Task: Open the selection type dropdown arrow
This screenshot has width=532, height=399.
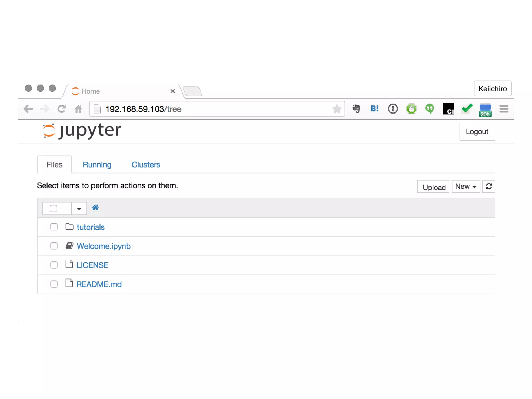Action: tap(79, 208)
